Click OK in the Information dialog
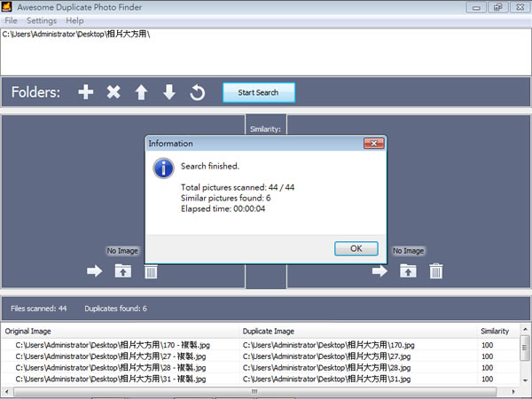Viewport: 532px width, 399px height. click(x=356, y=248)
